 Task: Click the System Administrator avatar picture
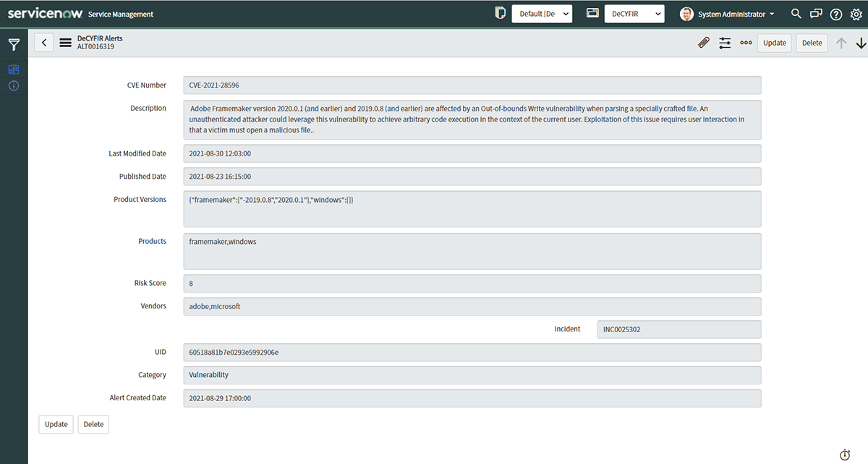pos(686,14)
